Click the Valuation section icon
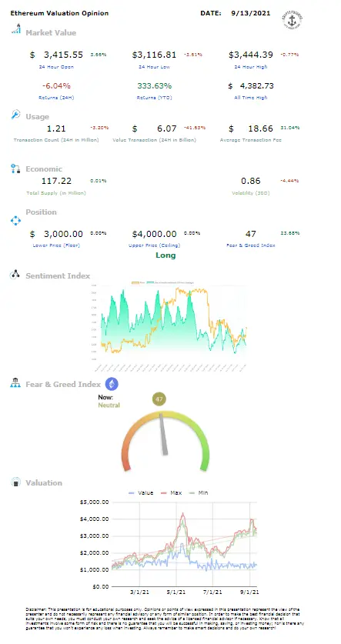The width and height of the screenshot is (341, 644). [x=15, y=482]
